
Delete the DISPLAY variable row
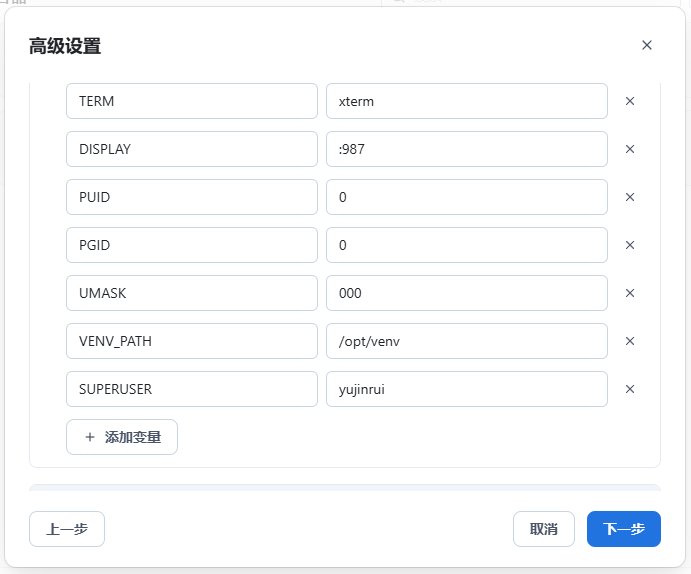(x=630, y=149)
